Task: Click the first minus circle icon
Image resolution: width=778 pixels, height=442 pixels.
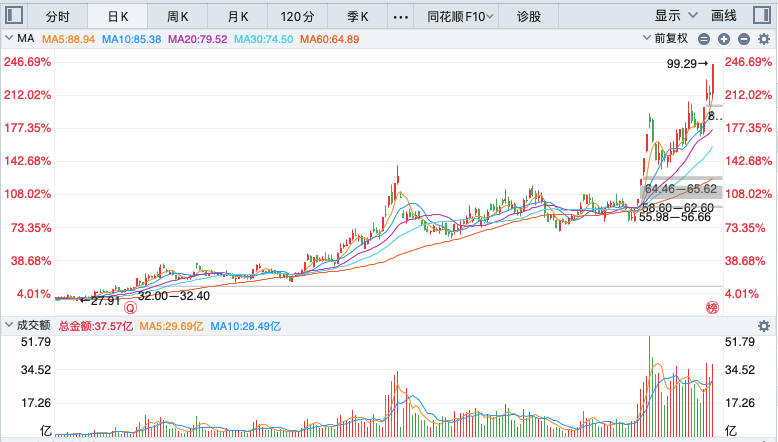Action: pos(704,39)
